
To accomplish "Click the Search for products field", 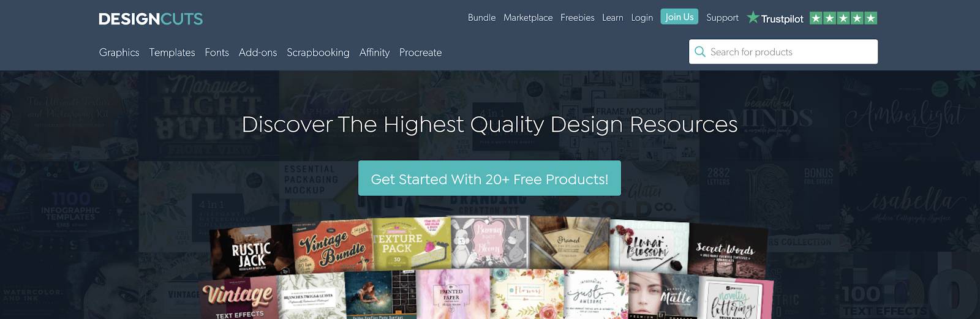I will click(x=783, y=52).
